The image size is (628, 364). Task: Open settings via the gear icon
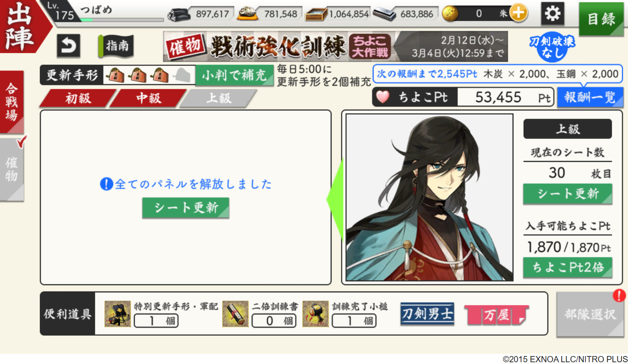click(552, 14)
